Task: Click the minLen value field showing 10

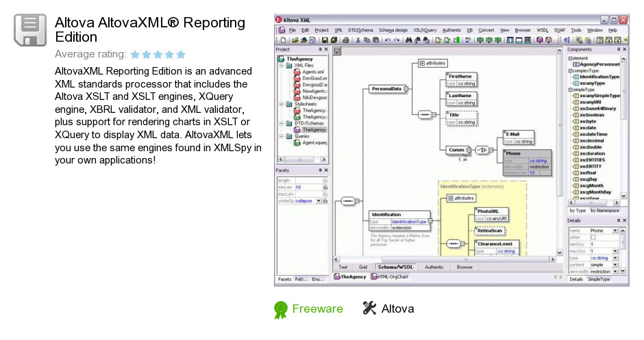Action: coord(308,187)
